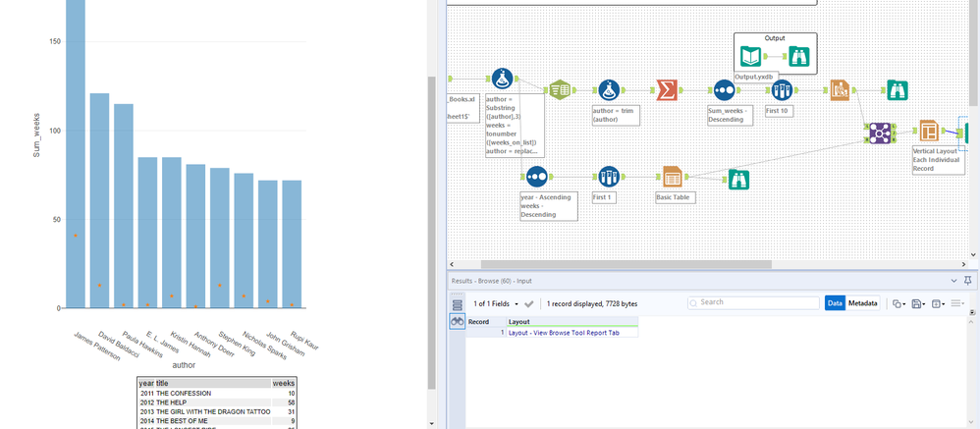Viewport: 980px width, 429px height.
Task: Click the Rupi Kaur bar in chart
Action: tap(292, 244)
